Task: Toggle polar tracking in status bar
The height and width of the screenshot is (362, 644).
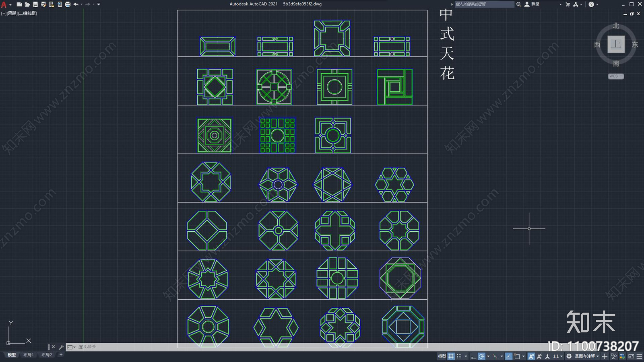Action: pos(481,356)
